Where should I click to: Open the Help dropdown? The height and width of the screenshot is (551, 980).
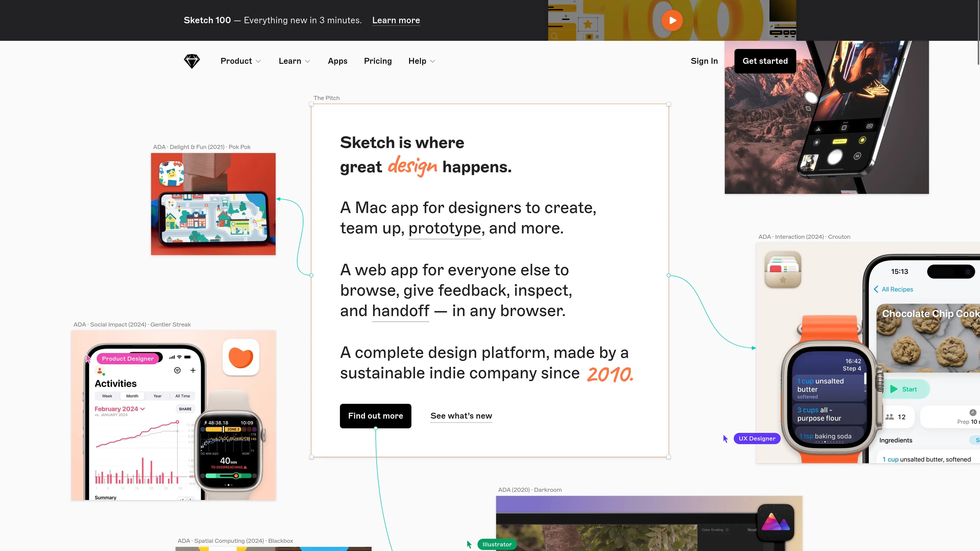pos(422,61)
